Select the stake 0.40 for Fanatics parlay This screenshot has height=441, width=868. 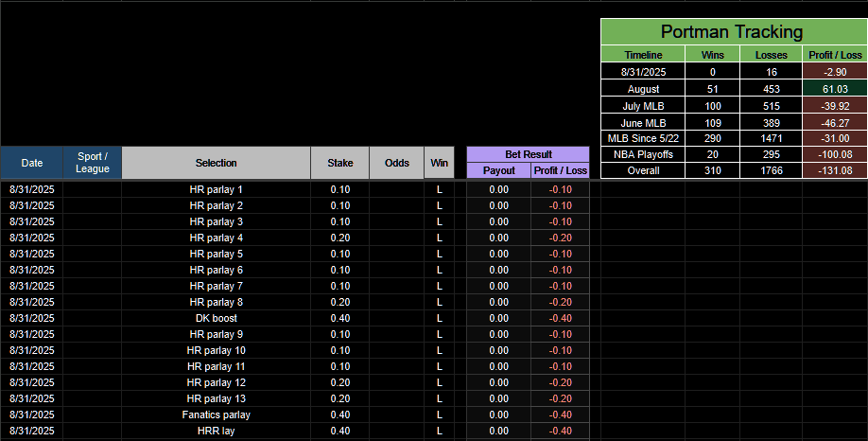pyautogui.click(x=339, y=415)
